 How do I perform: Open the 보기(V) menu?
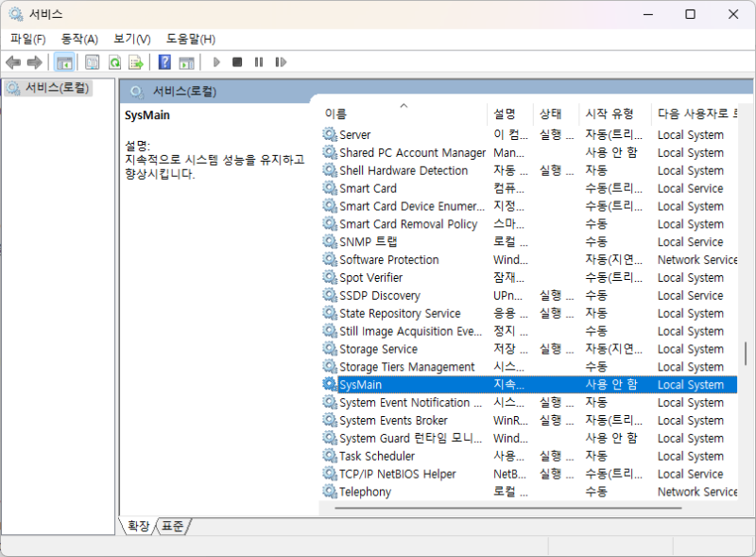pyautogui.click(x=131, y=39)
